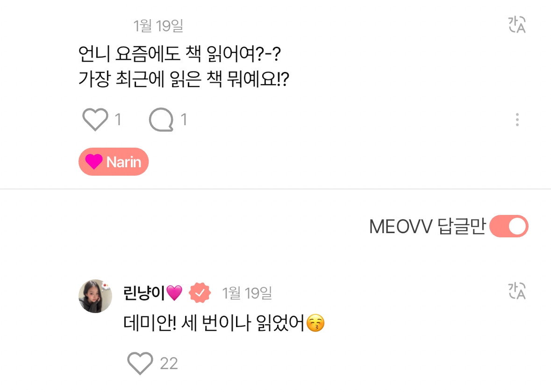Translate 린냥이's reply
The height and width of the screenshot is (392, 551).
517,291
